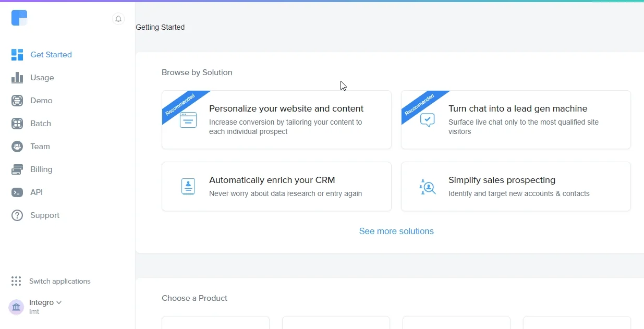
Task: Navigate to the Team section
Action: [40, 147]
